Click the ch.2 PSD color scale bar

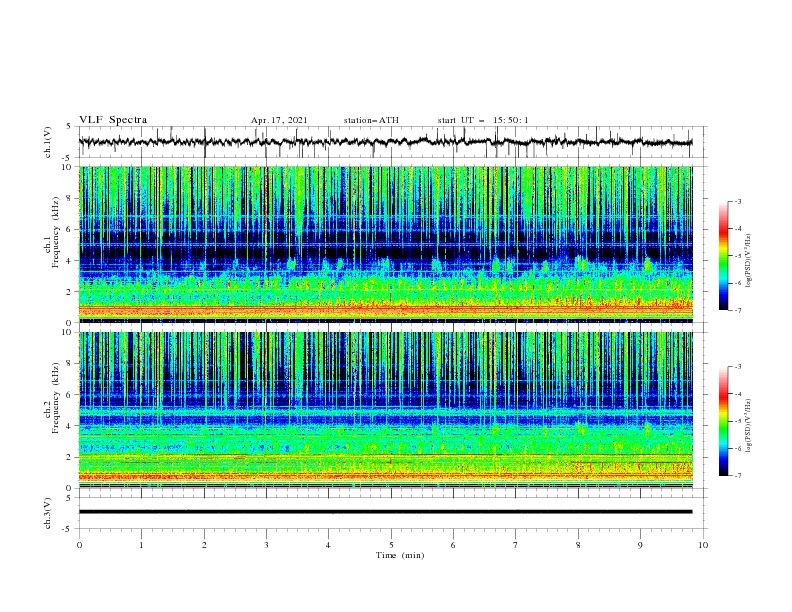click(x=723, y=421)
